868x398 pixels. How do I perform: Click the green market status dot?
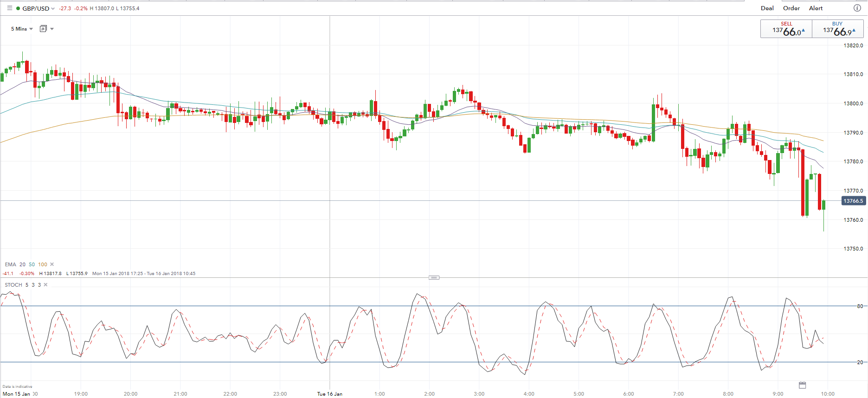tap(18, 8)
